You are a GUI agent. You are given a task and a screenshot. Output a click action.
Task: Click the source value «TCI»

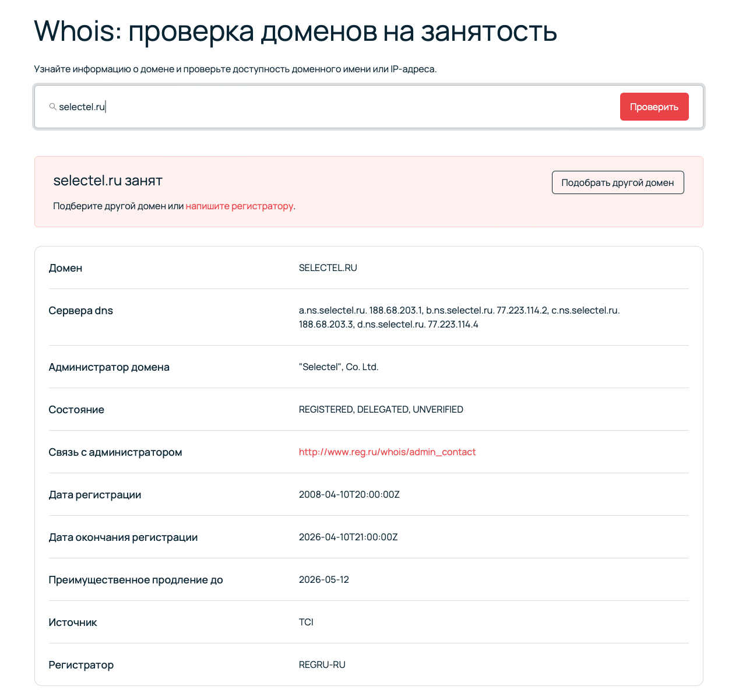point(306,622)
